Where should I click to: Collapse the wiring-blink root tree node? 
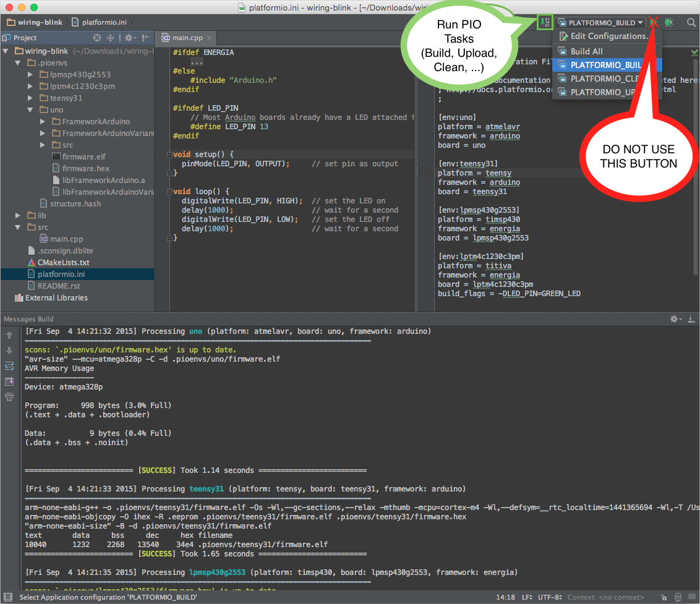pos(6,51)
